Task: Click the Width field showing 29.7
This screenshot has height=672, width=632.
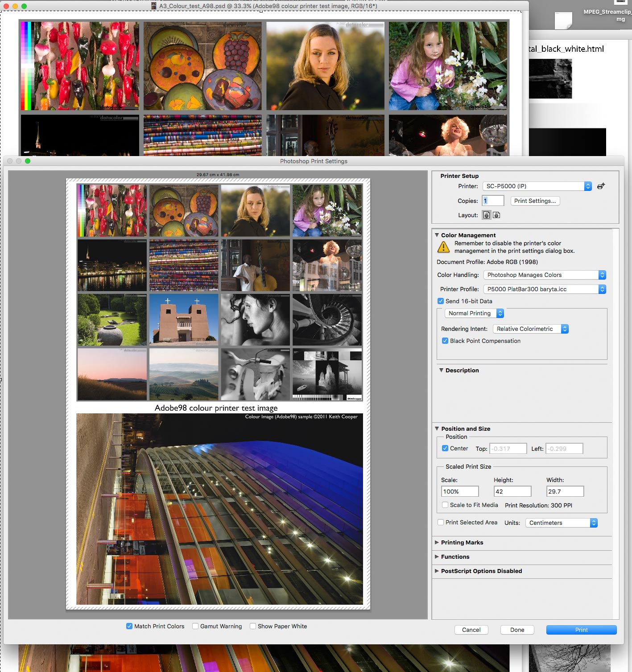Action: [x=565, y=491]
